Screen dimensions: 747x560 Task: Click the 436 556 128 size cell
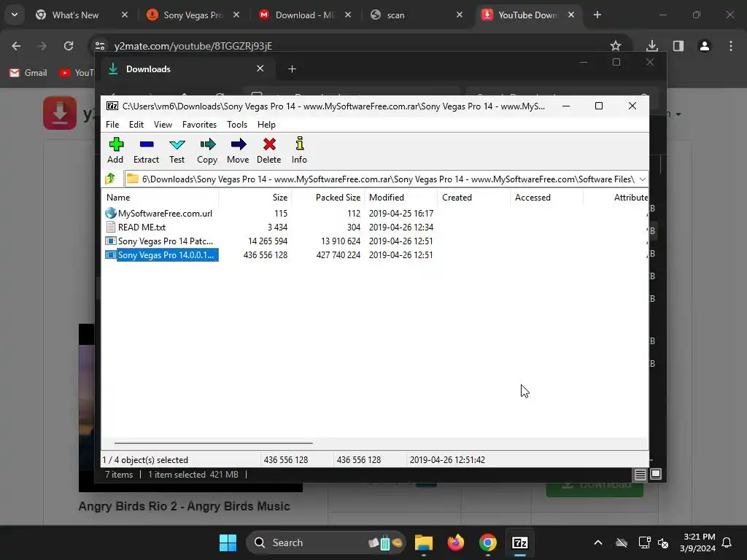click(266, 254)
